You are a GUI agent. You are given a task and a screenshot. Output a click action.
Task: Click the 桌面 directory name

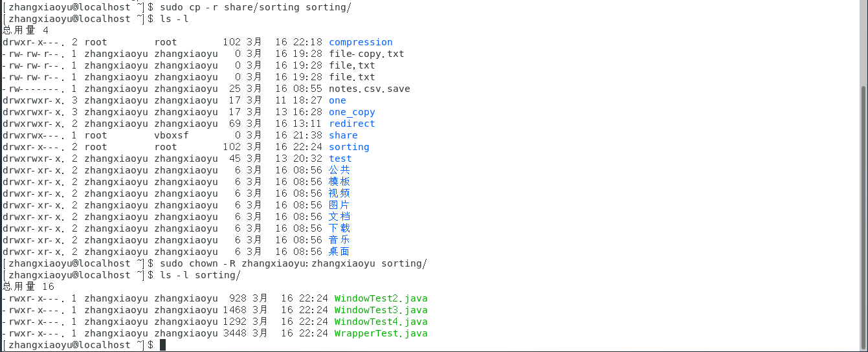(339, 252)
